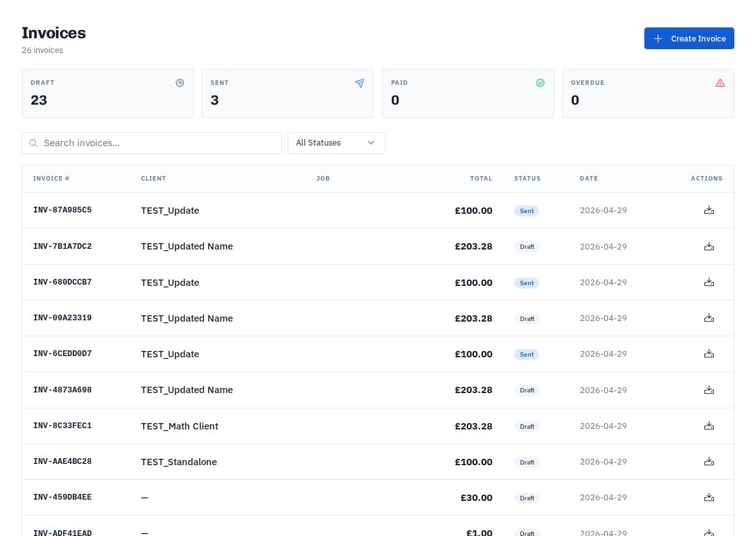
Task: Click the Draft summary card
Action: (x=108, y=94)
